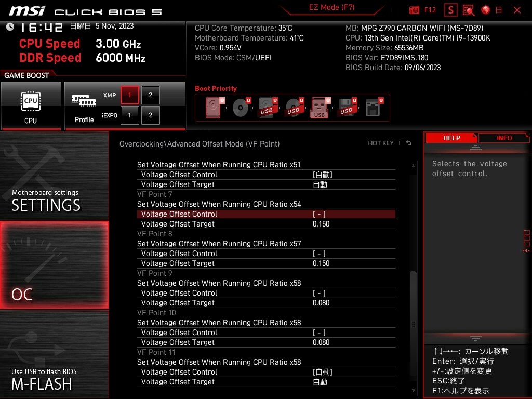Open the SETTINGS motherboard menu
The height and width of the screenshot is (399, 532).
click(54, 176)
